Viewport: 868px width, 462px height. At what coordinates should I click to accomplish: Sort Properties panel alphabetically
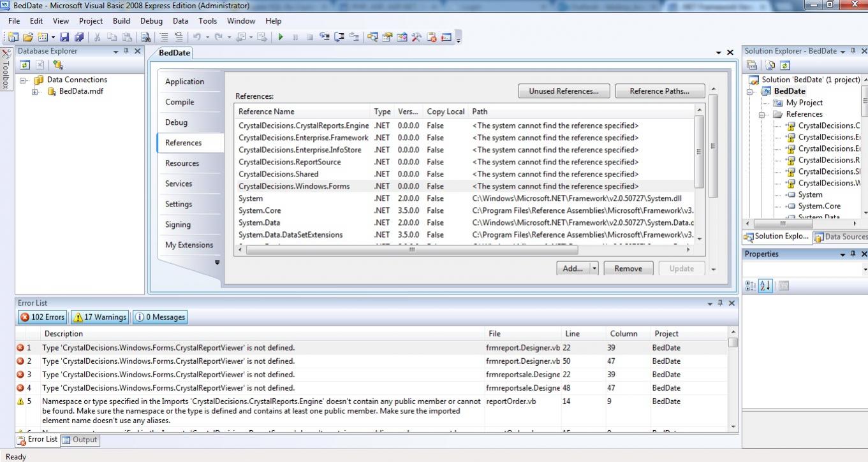coord(766,286)
